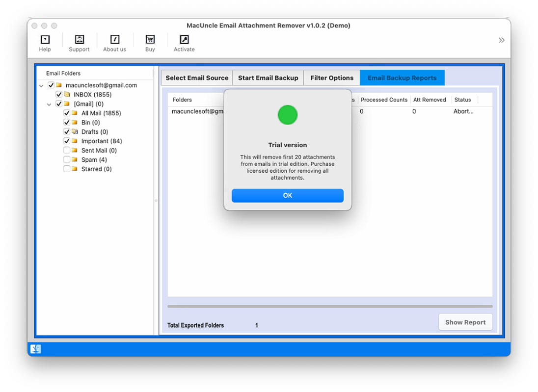Collapse the [Gmail] folder tree
Viewport: 538px width, 392px height.
tap(49, 104)
